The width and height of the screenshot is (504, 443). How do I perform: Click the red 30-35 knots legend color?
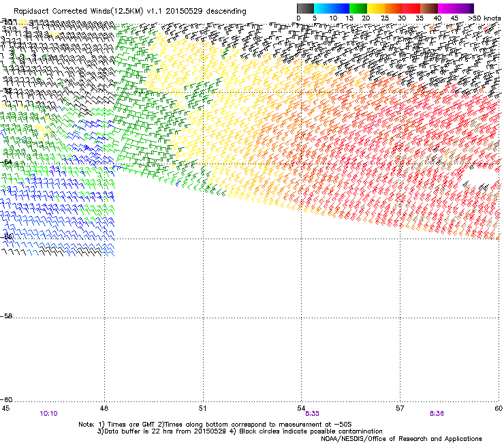411,8
